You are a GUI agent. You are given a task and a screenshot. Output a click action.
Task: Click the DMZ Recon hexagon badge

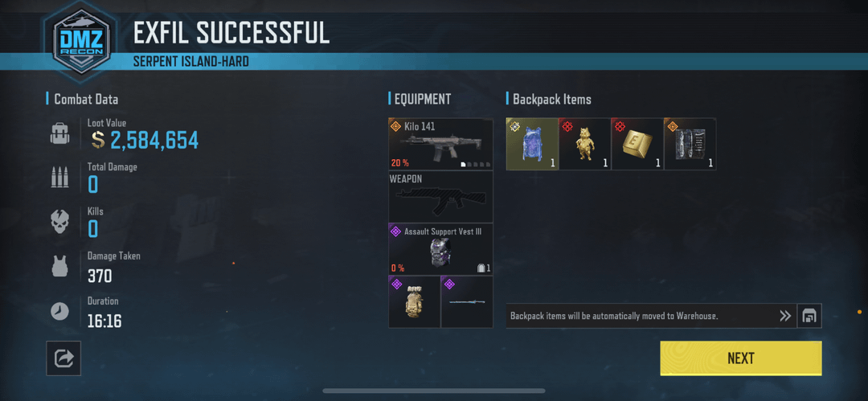(81, 40)
